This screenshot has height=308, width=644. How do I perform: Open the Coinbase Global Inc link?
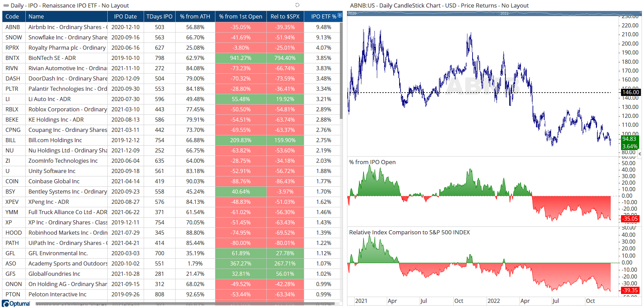tap(54, 181)
